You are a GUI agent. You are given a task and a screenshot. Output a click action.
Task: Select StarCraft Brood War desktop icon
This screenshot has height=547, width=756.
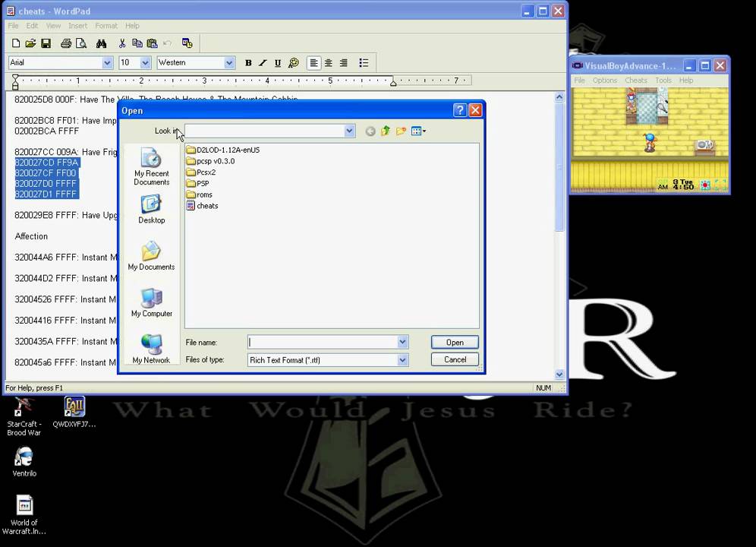click(24, 416)
